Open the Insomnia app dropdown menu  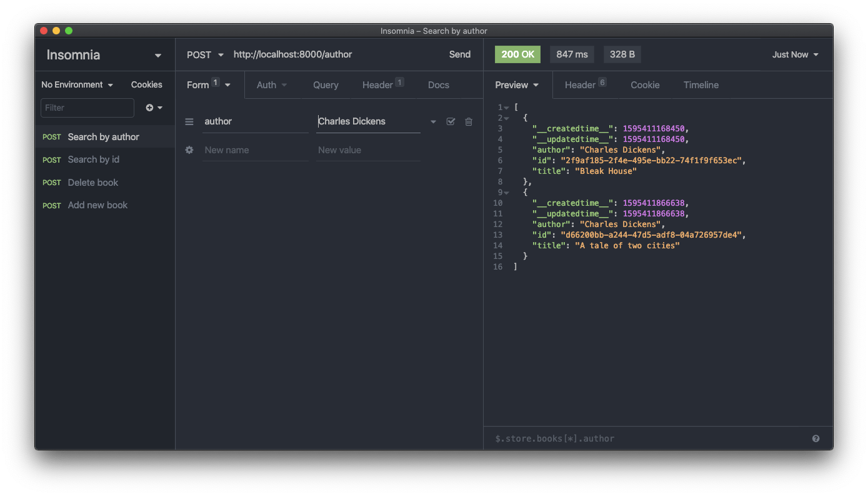coord(158,55)
